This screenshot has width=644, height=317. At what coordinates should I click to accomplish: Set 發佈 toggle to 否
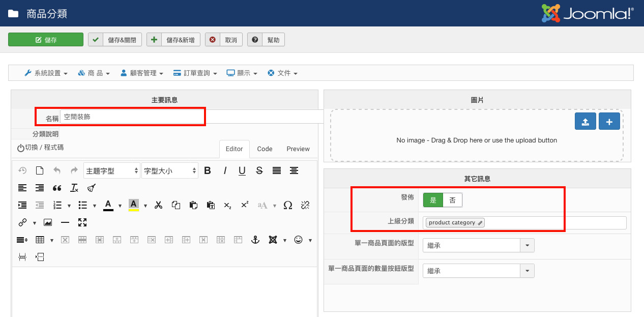pyautogui.click(x=453, y=200)
